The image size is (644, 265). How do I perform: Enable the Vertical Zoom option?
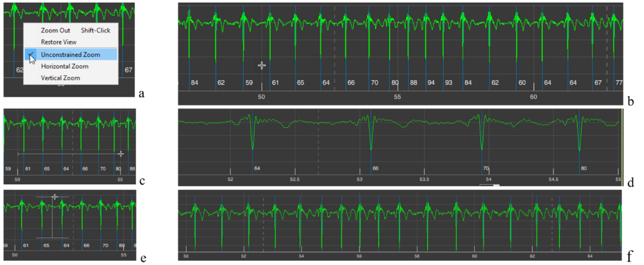[60, 78]
